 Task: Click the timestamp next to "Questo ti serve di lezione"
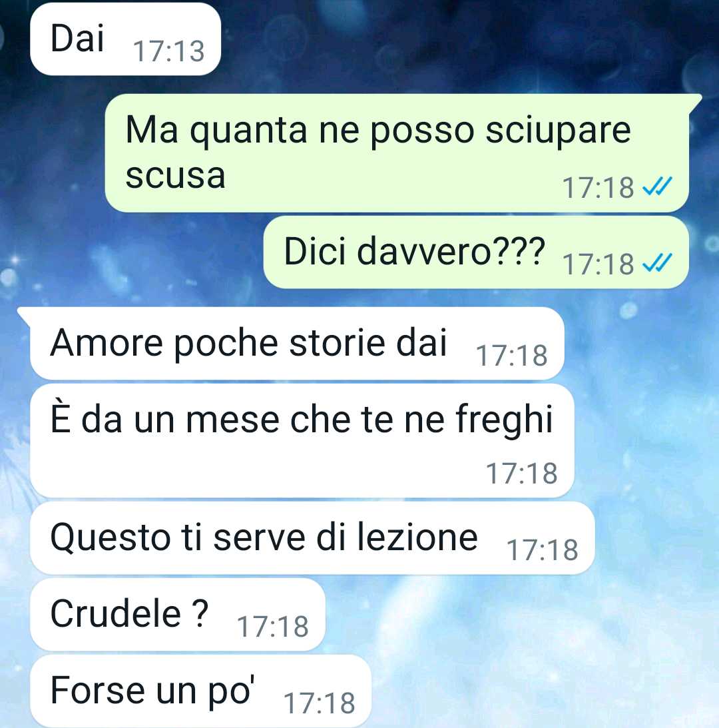(x=543, y=550)
